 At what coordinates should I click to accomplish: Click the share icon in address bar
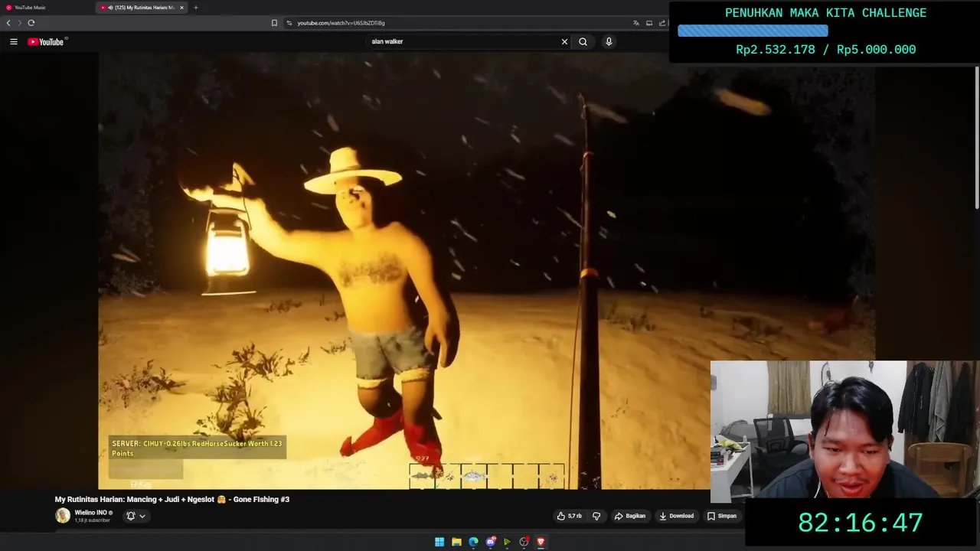tap(661, 23)
